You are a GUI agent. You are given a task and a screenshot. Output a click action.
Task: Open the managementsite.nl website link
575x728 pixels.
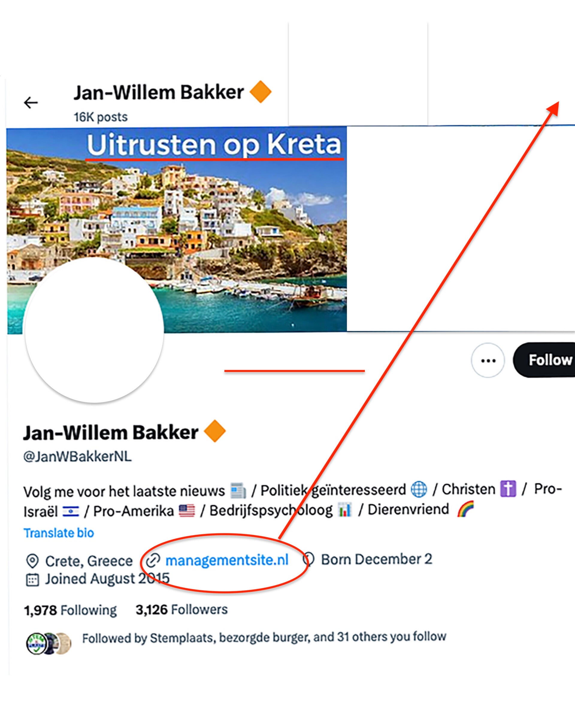point(227,560)
